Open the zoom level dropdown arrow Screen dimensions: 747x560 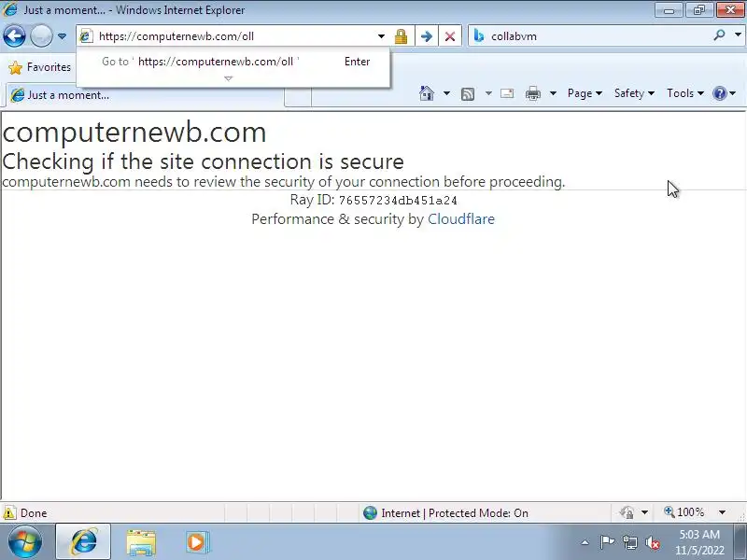722,512
